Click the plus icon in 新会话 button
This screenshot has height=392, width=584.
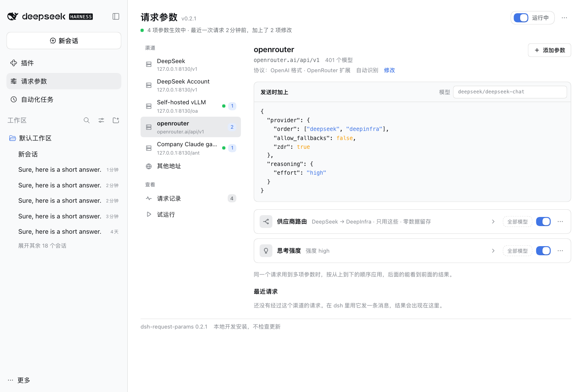(x=53, y=40)
